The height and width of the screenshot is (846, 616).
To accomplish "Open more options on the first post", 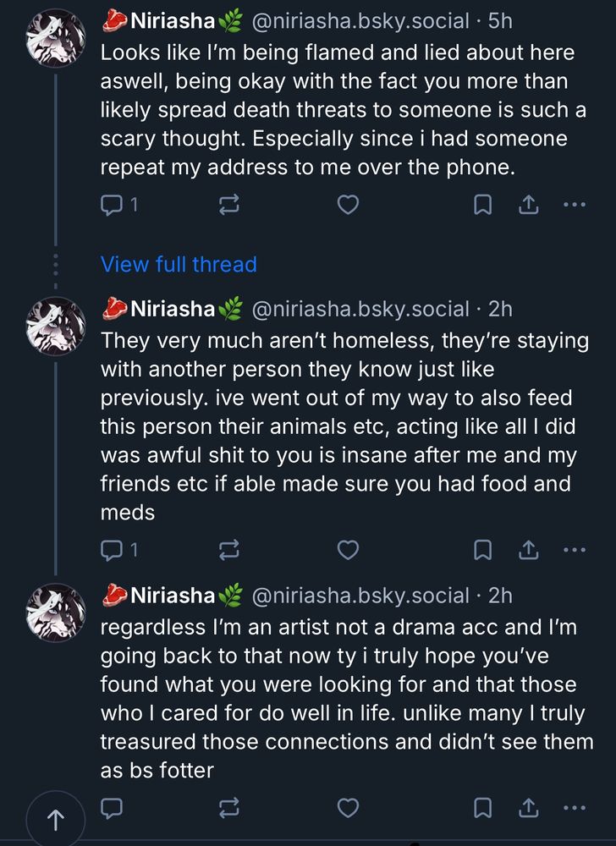I will 574,204.
